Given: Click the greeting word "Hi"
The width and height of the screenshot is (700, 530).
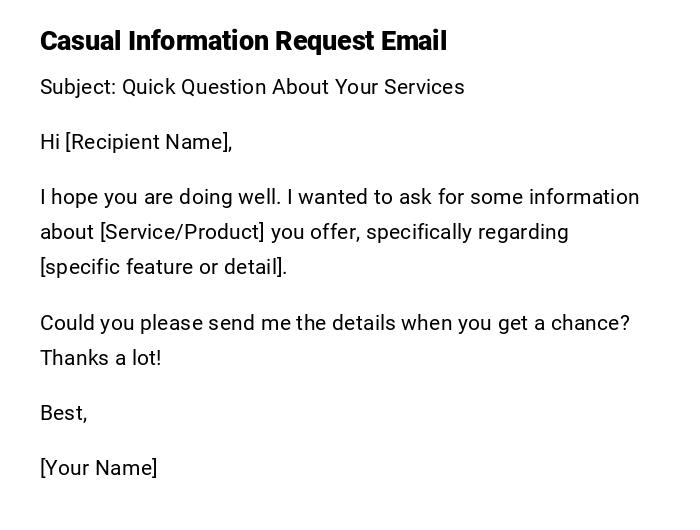Looking at the screenshot, I should pyautogui.click(x=50, y=142).
